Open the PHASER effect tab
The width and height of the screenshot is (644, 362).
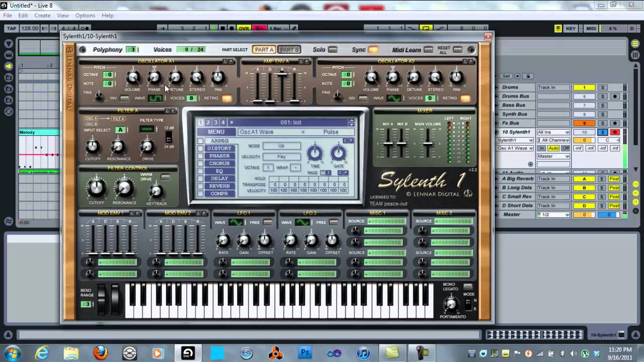[x=220, y=156]
